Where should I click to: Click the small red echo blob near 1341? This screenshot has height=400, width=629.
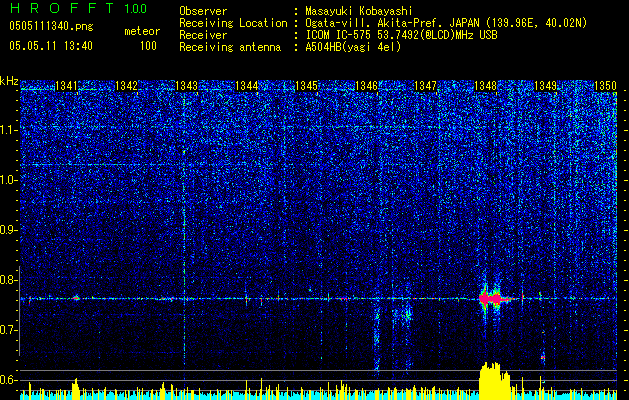point(76,298)
